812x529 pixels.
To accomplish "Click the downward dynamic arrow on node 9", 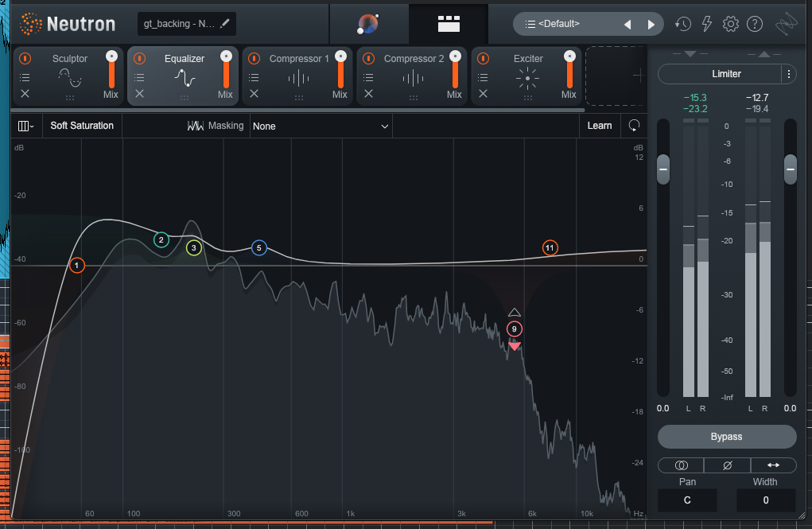I will click(x=515, y=346).
